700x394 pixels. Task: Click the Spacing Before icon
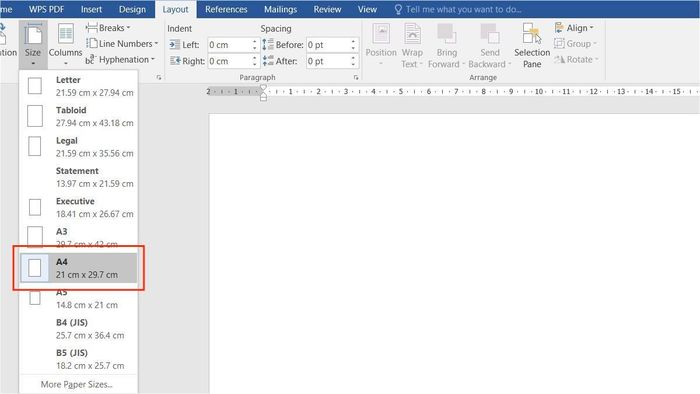(x=268, y=45)
